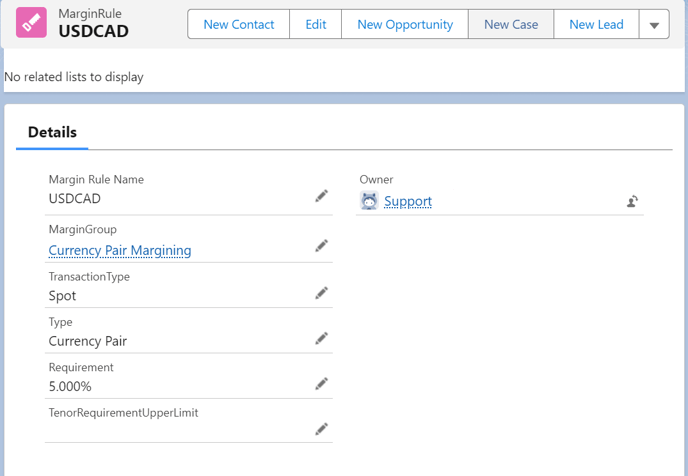Image resolution: width=688 pixels, height=476 pixels.
Task: Click change owner icon
Action: [x=632, y=201]
